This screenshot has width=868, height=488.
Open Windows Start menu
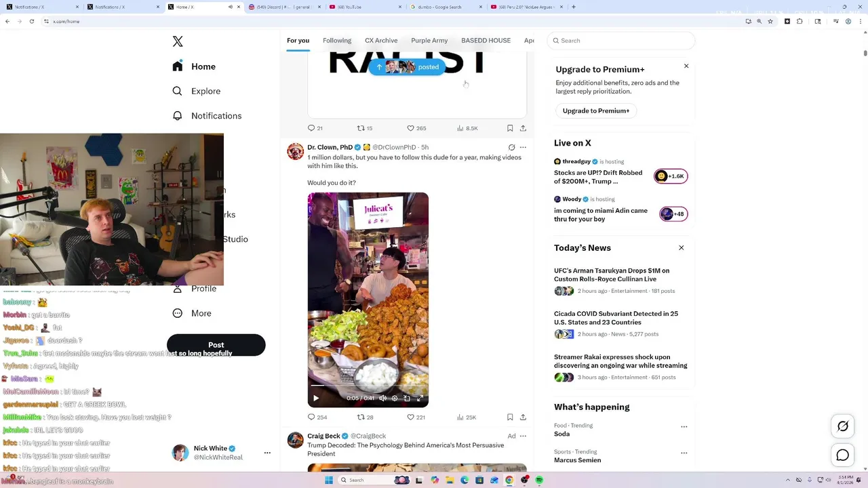pos(328,480)
